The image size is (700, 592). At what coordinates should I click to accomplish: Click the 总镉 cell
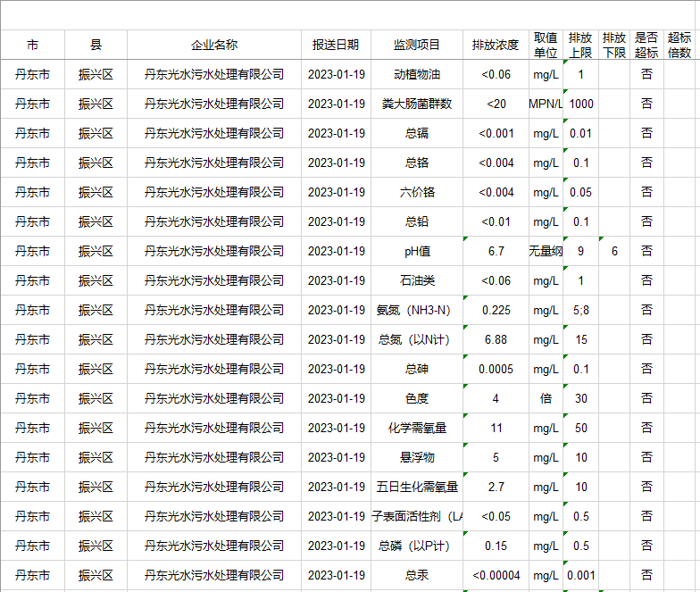(x=417, y=133)
